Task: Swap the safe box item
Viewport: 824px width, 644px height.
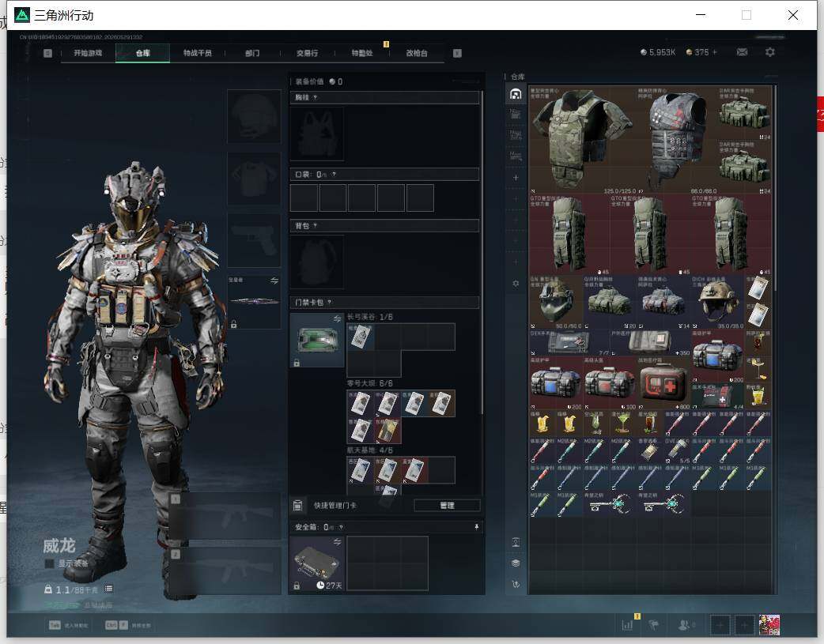Action: (337, 542)
